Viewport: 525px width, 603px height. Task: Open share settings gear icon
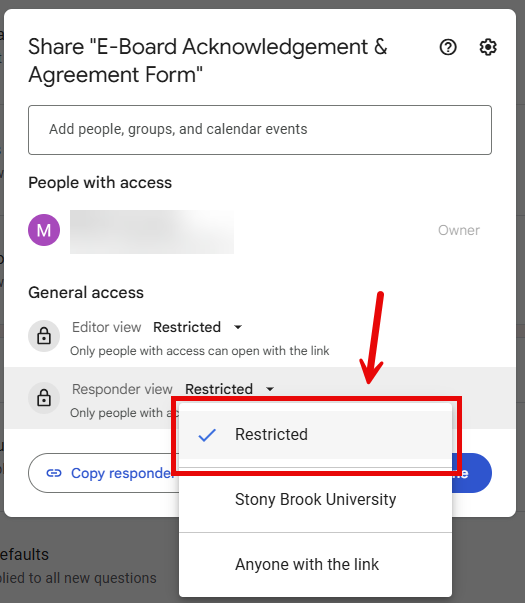(x=488, y=47)
